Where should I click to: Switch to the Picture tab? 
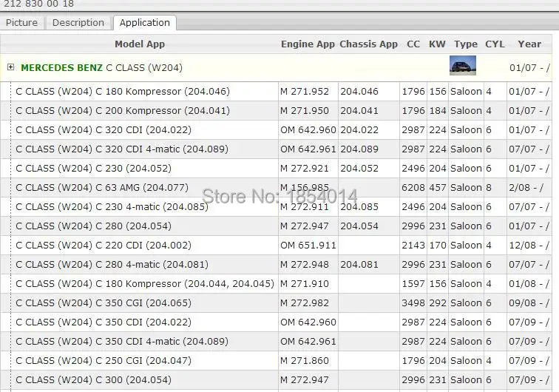point(21,23)
